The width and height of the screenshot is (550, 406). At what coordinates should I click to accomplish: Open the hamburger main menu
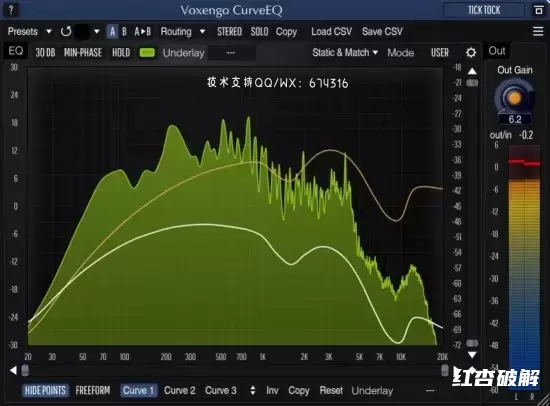click(538, 31)
